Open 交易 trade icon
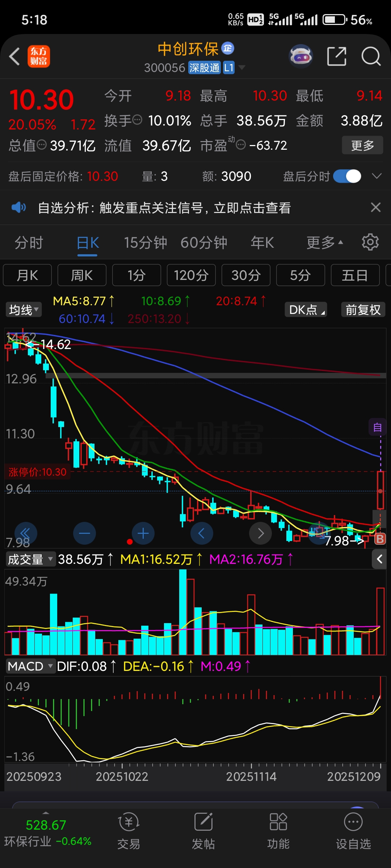391x868 pixels. (x=129, y=832)
